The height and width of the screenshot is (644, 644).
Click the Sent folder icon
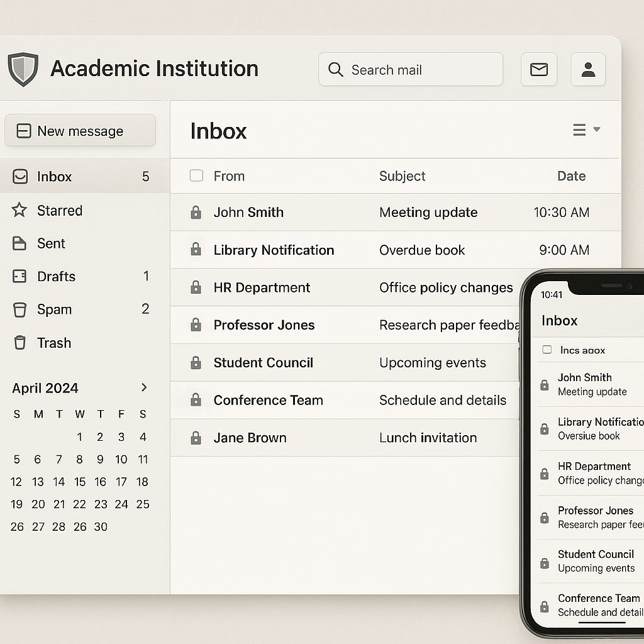coord(21,243)
